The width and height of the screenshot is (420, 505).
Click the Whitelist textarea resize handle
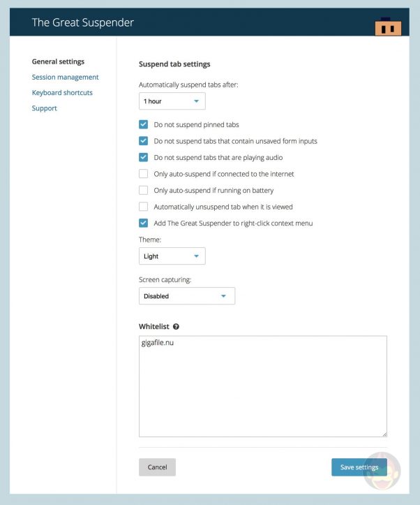coord(384,434)
